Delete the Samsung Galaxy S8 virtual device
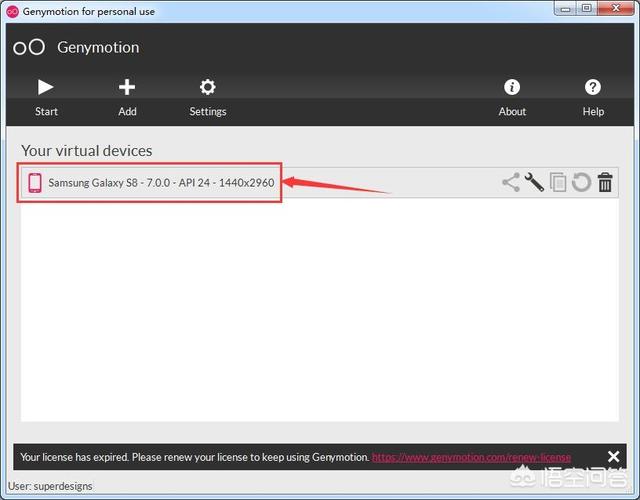The height and width of the screenshot is (500, 640). coord(605,182)
